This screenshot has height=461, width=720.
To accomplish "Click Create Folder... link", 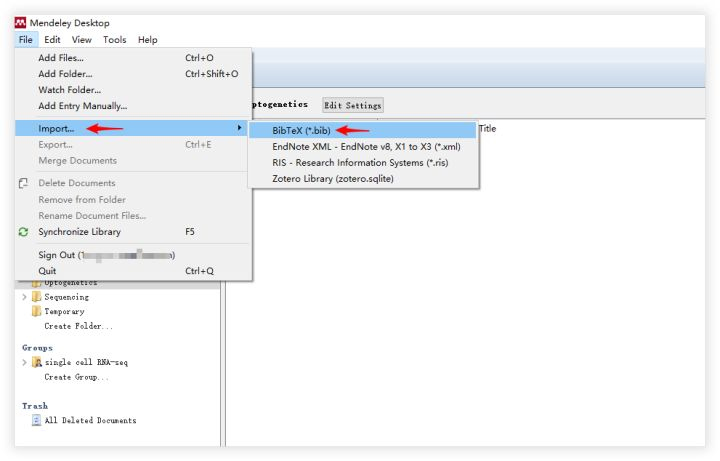I will click(79, 326).
